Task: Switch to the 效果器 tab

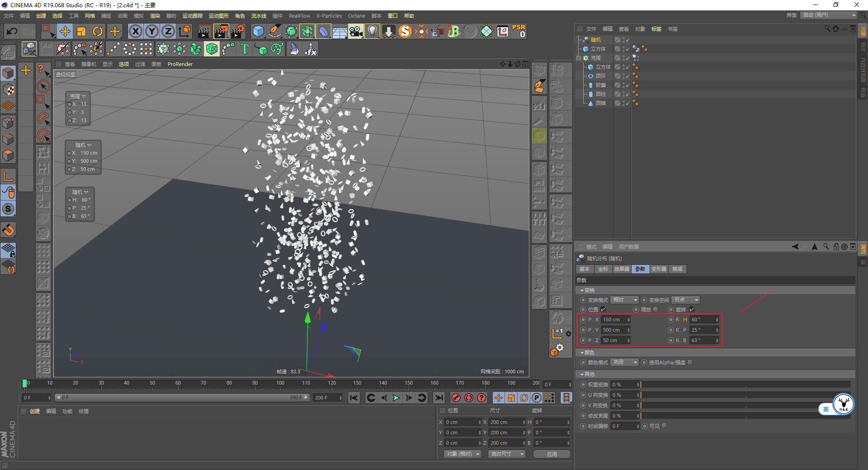Action: click(x=622, y=269)
